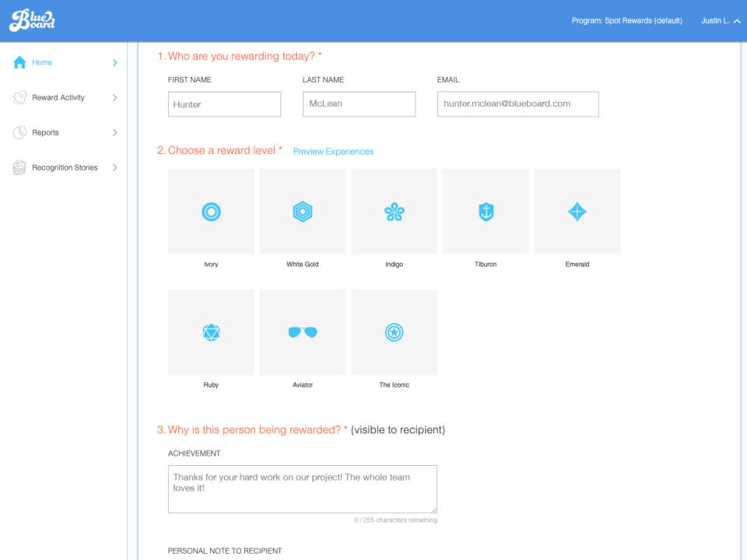Choose the Ruby gem reward icon
Screen dimensions: 747x560
point(211,332)
